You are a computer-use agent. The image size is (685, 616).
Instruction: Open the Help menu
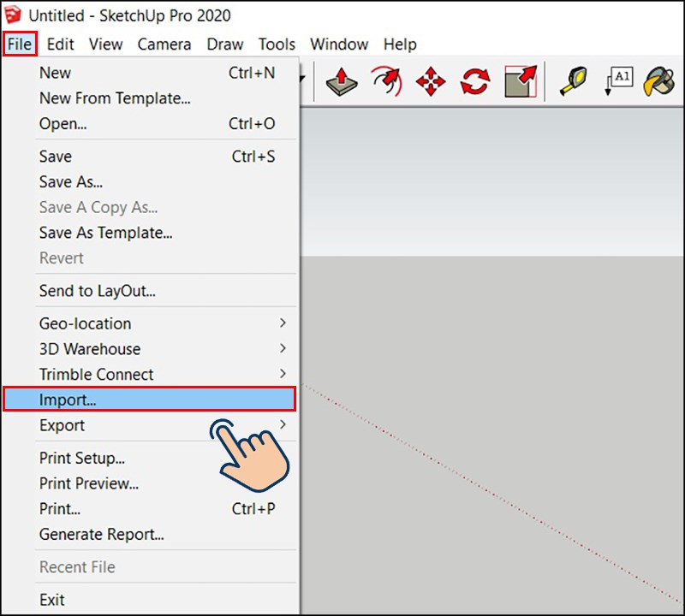[400, 44]
